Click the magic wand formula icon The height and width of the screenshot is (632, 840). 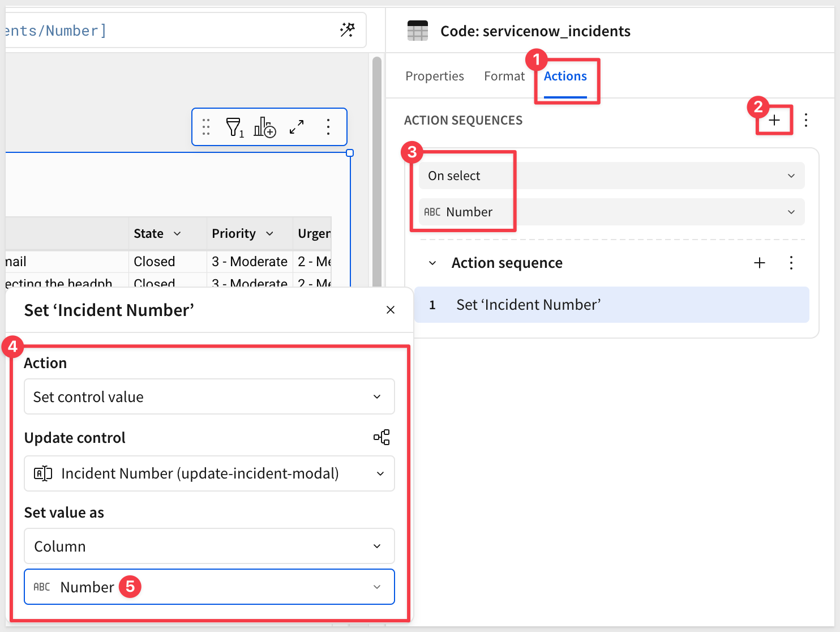[347, 30]
